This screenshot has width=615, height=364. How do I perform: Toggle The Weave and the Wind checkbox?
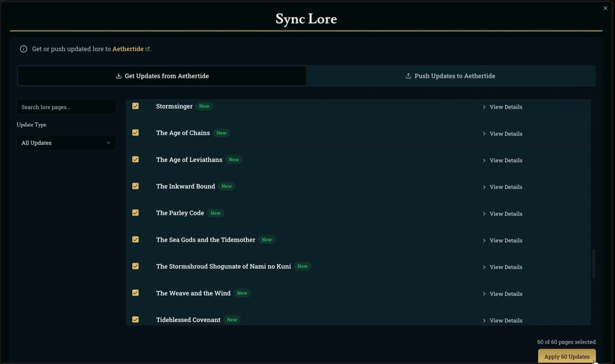click(x=135, y=293)
